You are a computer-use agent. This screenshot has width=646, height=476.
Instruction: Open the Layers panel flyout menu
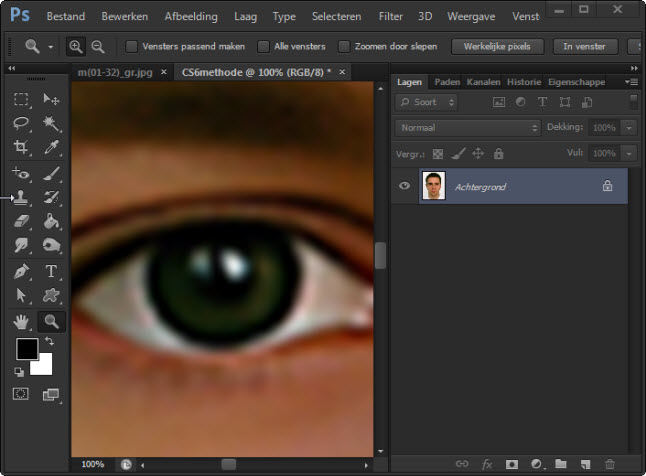(631, 82)
